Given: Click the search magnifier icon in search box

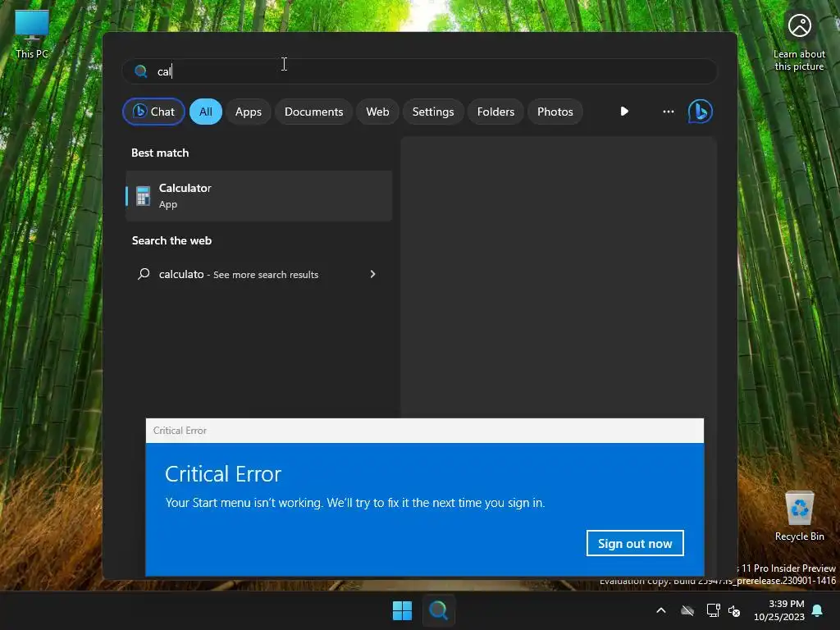Looking at the screenshot, I should pyautogui.click(x=141, y=71).
